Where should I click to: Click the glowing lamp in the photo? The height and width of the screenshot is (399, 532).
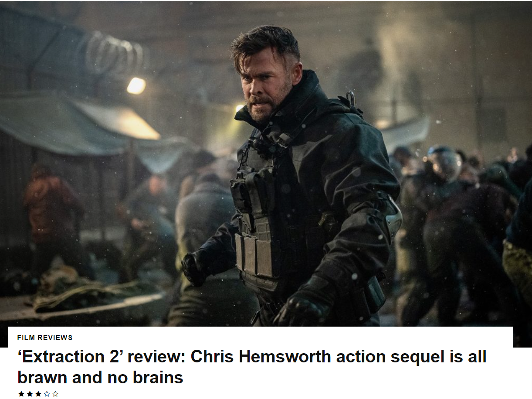coord(136,85)
